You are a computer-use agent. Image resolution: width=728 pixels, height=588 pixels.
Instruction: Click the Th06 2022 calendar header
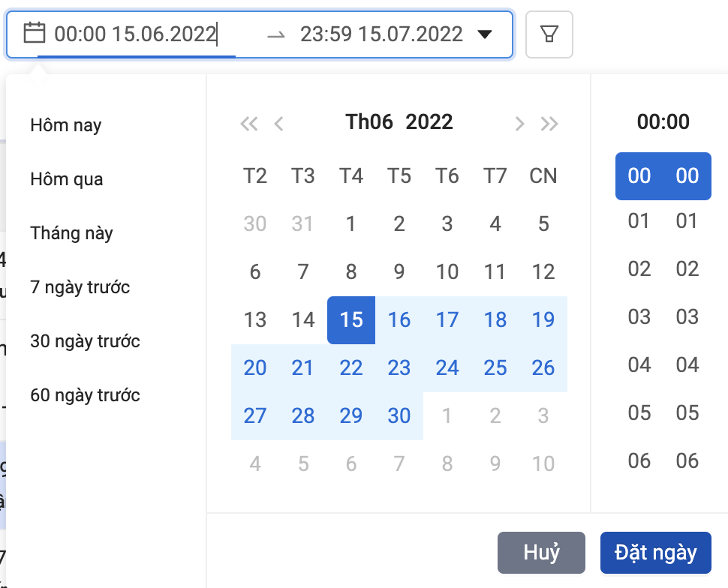pyautogui.click(x=399, y=121)
